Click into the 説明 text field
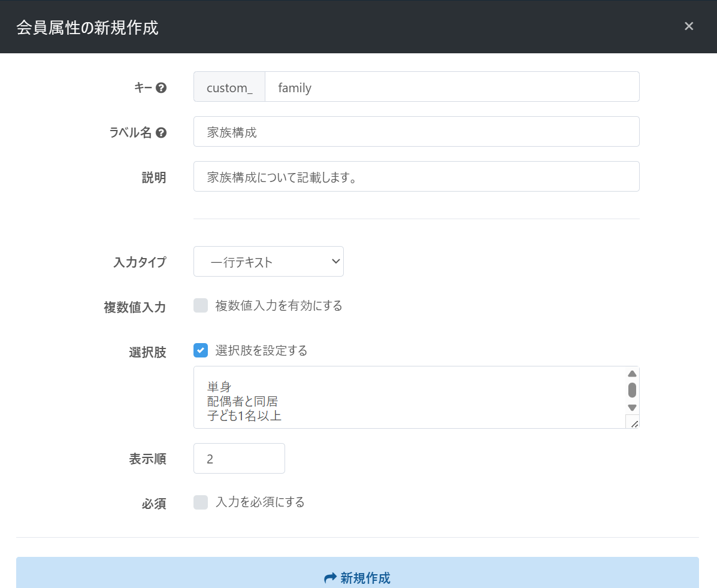The height and width of the screenshot is (588, 717). [x=416, y=177]
